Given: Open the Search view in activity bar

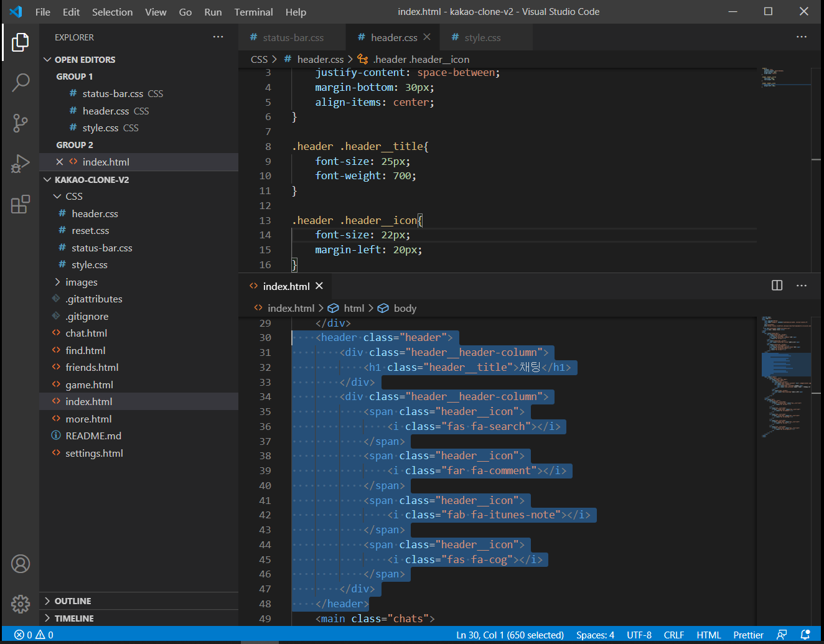Looking at the screenshot, I should click(21, 82).
